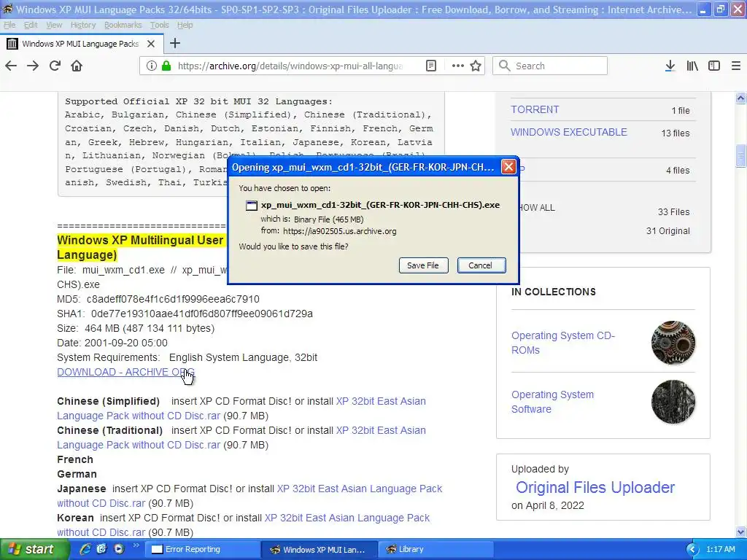Open page actions three-dots menu
Image resolution: width=747 pixels, height=560 pixels.
click(x=458, y=66)
